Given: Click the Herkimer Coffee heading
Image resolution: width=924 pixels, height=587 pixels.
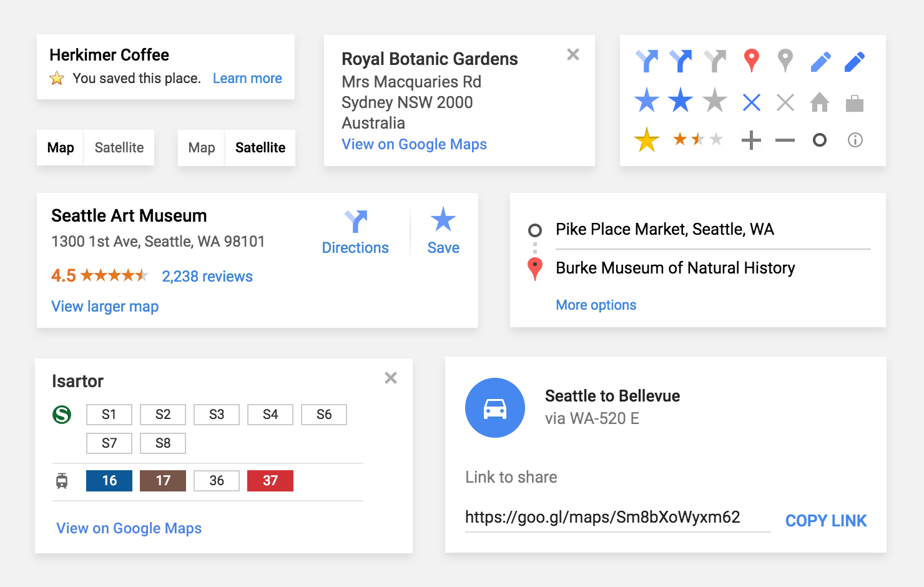Looking at the screenshot, I should [x=109, y=55].
